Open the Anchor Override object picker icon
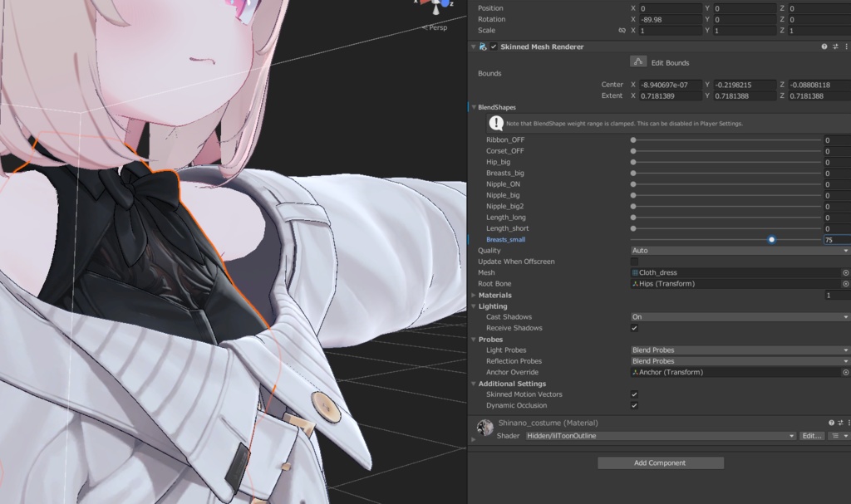This screenshot has width=851, height=504. pyautogui.click(x=845, y=372)
